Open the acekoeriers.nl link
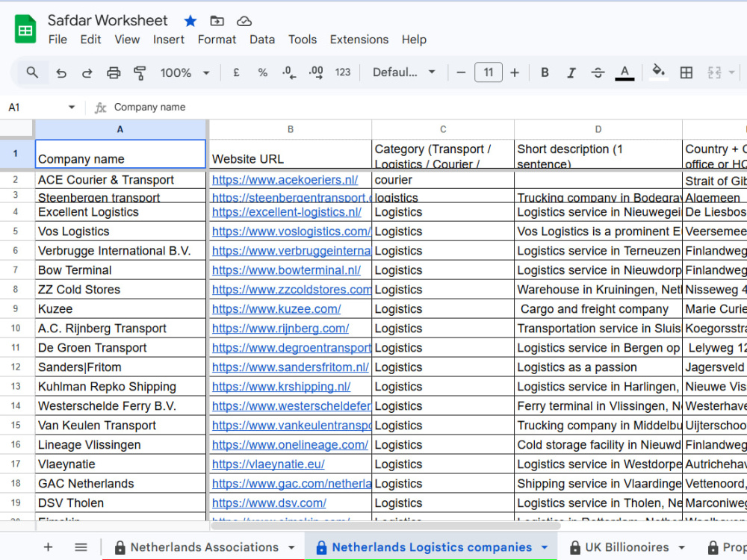The image size is (747, 560). coord(285,180)
